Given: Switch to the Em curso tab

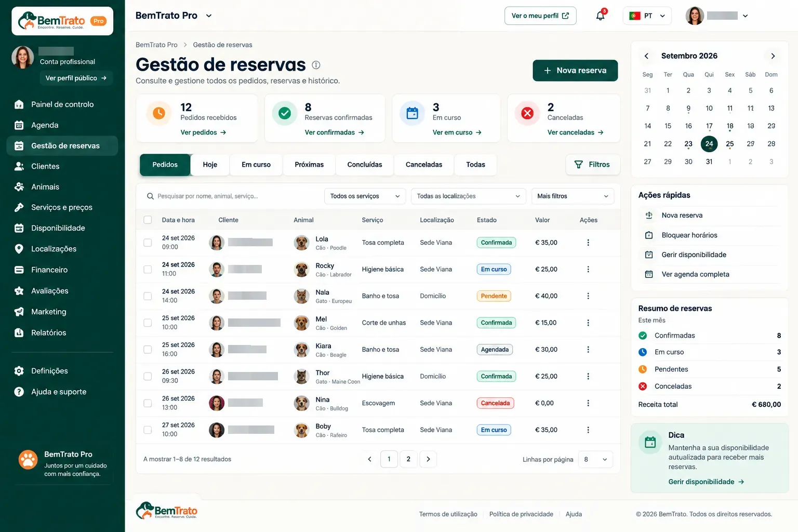Looking at the screenshot, I should click(x=256, y=165).
